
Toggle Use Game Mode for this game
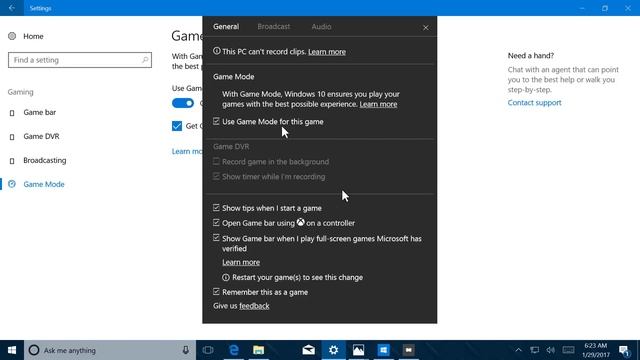pos(216,122)
